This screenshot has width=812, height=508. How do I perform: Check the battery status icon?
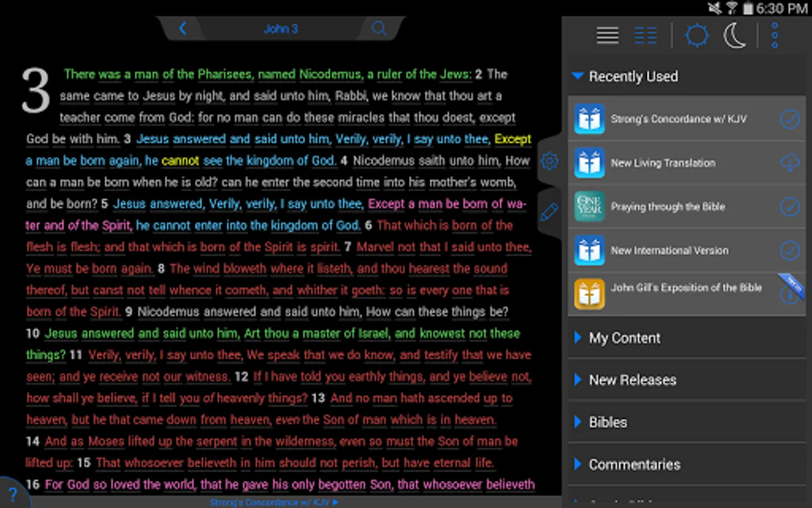pos(748,8)
